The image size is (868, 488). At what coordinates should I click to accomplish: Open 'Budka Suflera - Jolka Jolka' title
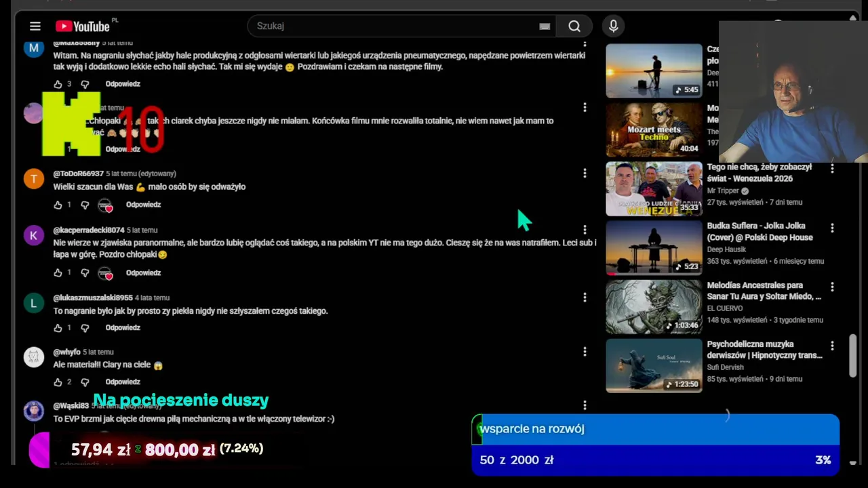pos(760,232)
